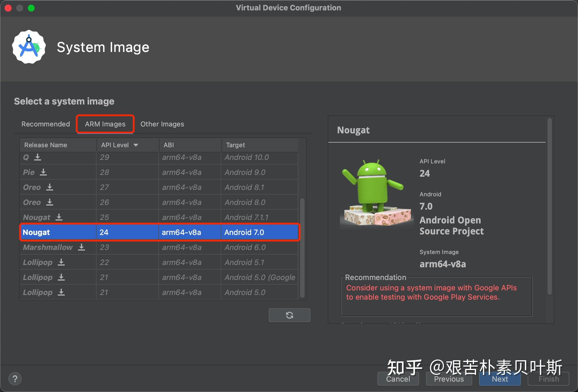The width and height of the screenshot is (578, 392).
Task: Switch to the Other Images tab
Action: [162, 124]
